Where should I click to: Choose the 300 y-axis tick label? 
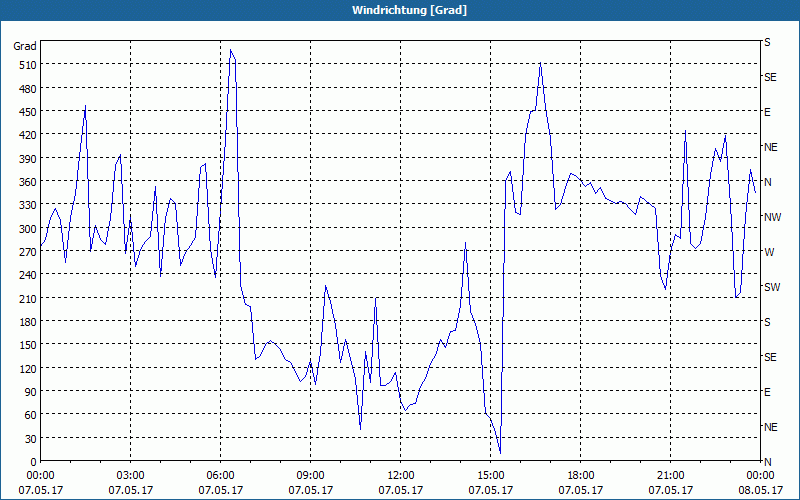pos(27,229)
